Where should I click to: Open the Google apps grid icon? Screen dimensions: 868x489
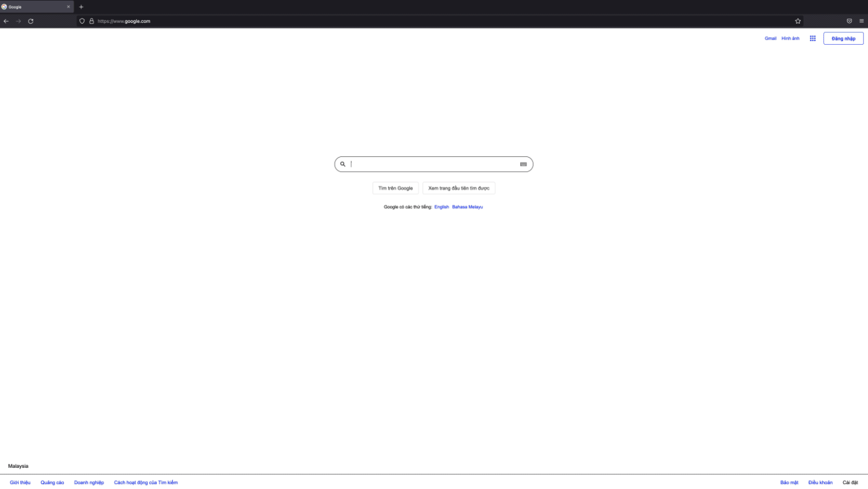tap(813, 38)
